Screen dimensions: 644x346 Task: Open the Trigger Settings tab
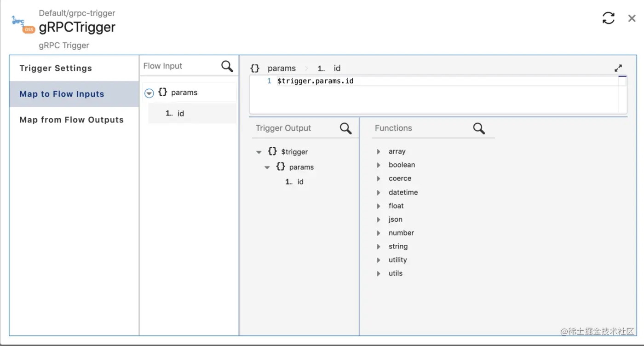pyautogui.click(x=74, y=68)
